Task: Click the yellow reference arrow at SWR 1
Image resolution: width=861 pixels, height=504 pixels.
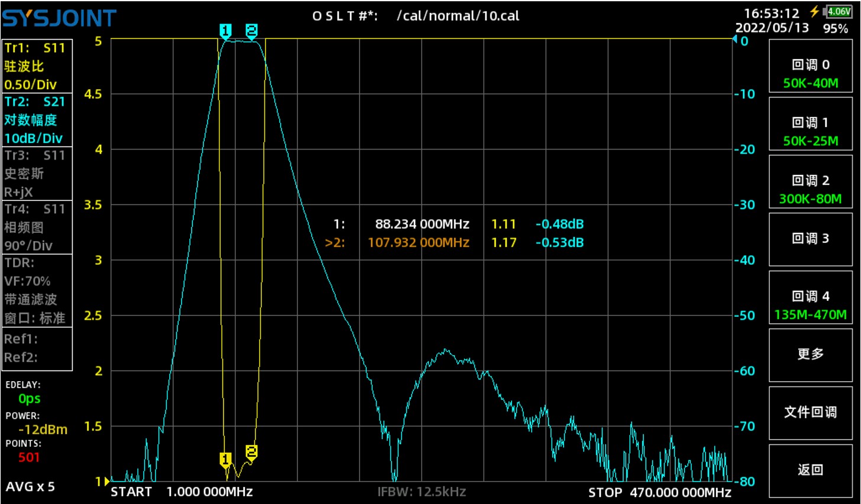Action: 107,482
